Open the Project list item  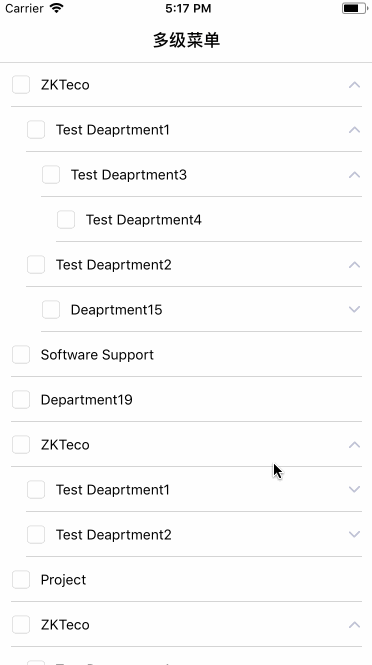pos(186,579)
